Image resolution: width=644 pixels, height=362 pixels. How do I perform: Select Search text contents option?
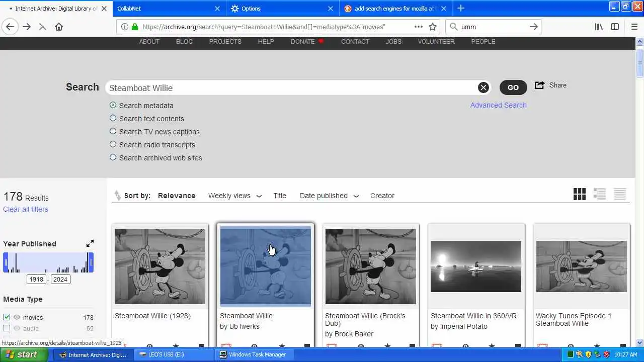(x=113, y=118)
